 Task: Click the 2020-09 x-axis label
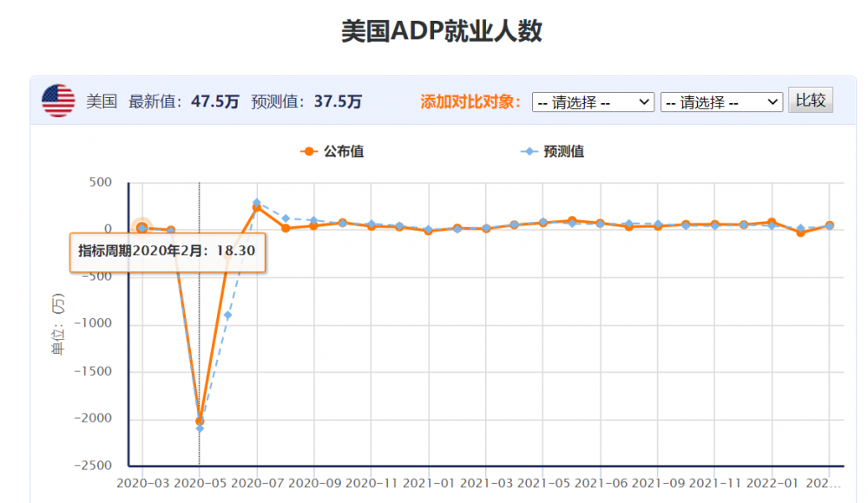pyautogui.click(x=314, y=483)
